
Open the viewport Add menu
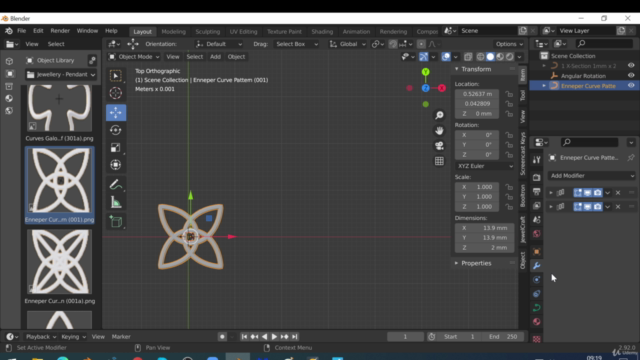pos(215,57)
